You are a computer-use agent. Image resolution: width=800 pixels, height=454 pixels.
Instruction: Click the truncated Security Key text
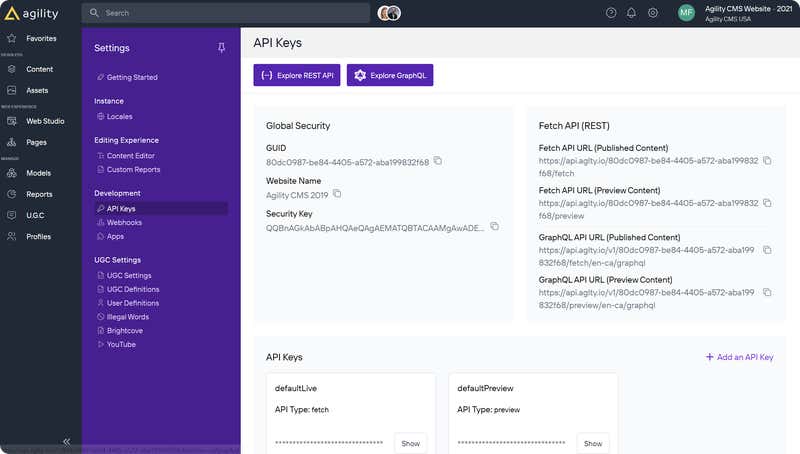point(375,228)
